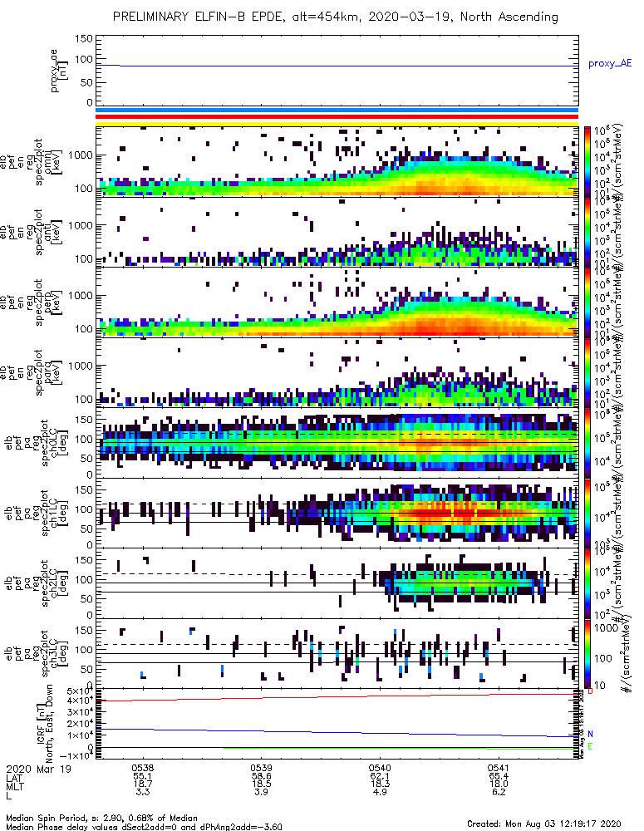This screenshot has height=831, width=644.
Task: Click the red 'D' IGRF legend letter
Action: (591, 691)
